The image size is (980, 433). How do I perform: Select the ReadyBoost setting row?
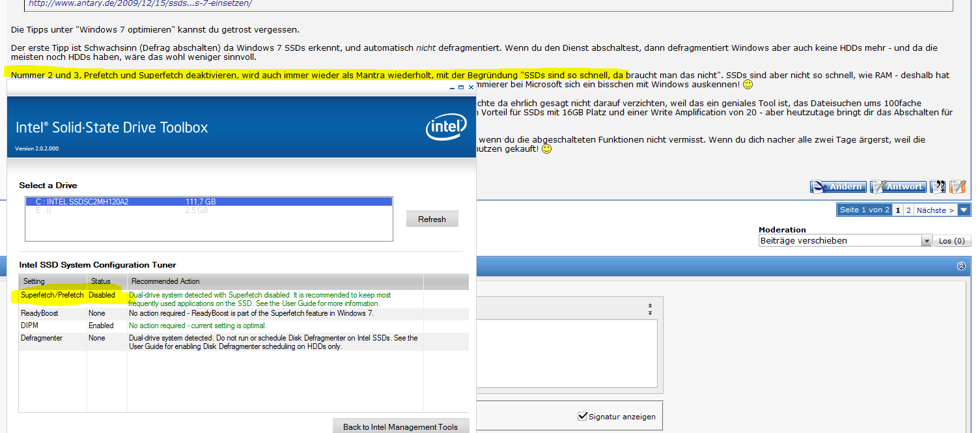[244, 313]
